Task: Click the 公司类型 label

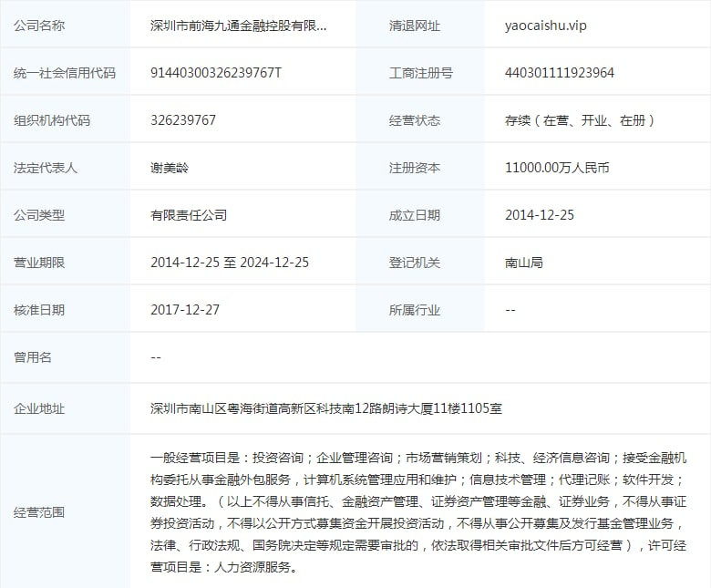Action: 39,215
